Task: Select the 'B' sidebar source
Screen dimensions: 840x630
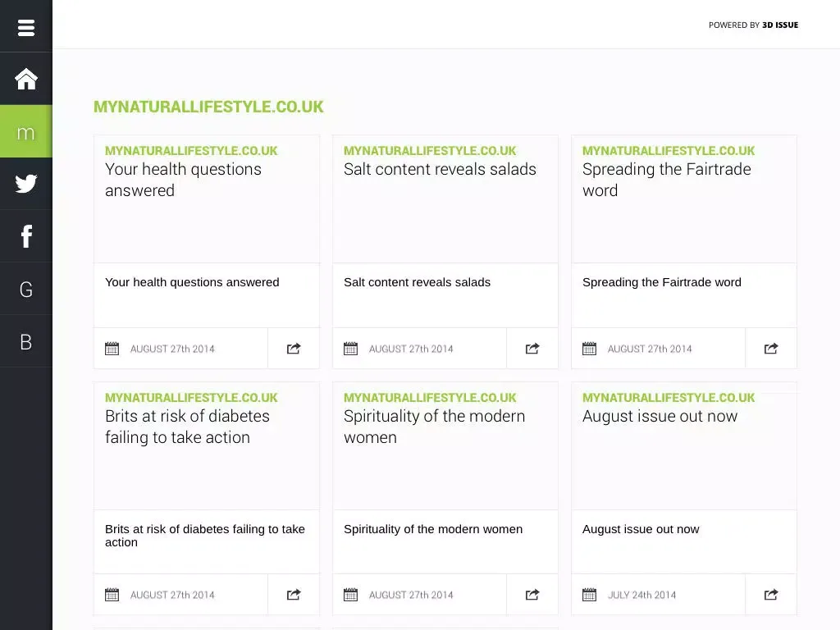Action: coord(25,341)
